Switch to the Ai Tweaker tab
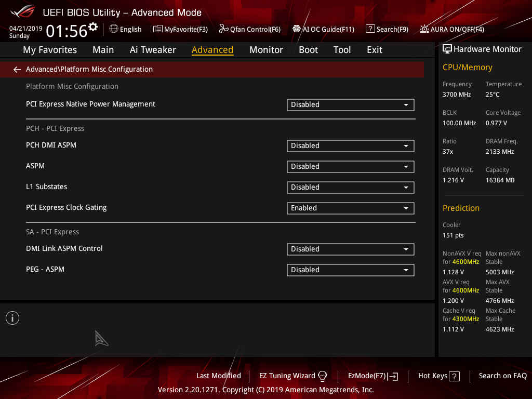 (153, 50)
